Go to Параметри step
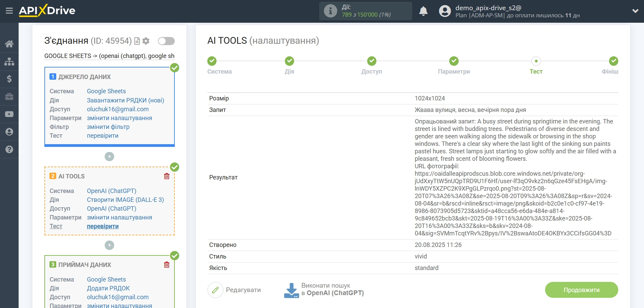Image resolution: width=644 pixels, height=308 pixels. click(x=454, y=61)
